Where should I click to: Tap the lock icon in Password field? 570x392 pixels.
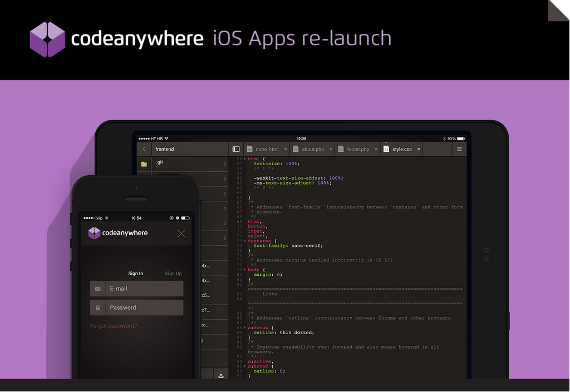click(98, 308)
